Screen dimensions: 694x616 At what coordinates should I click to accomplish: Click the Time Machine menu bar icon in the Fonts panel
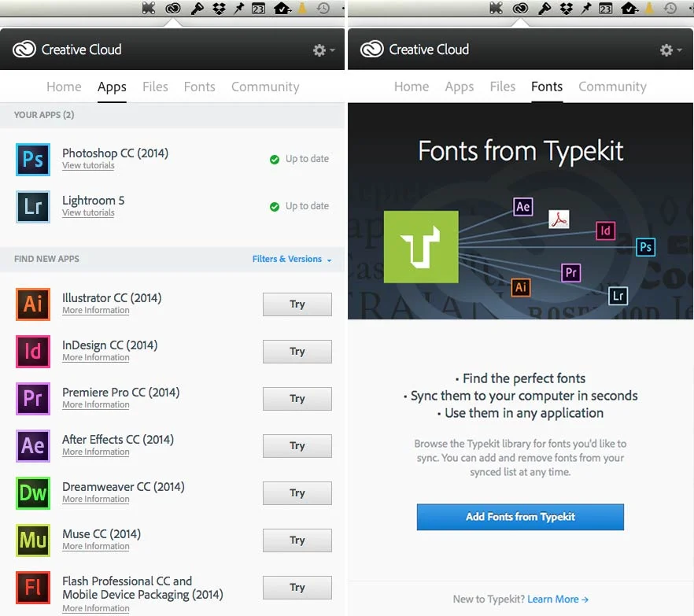pos(670,8)
